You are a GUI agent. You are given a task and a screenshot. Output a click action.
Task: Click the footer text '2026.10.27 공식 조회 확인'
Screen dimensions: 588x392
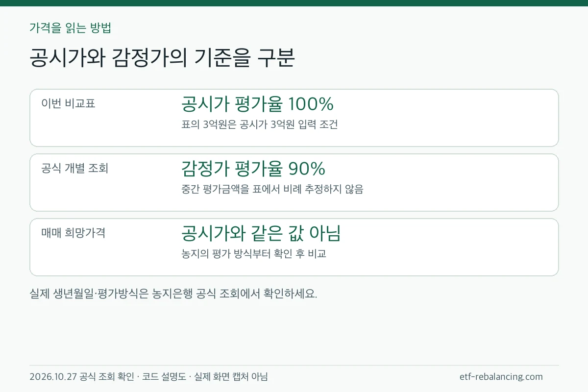click(x=81, y=377)
